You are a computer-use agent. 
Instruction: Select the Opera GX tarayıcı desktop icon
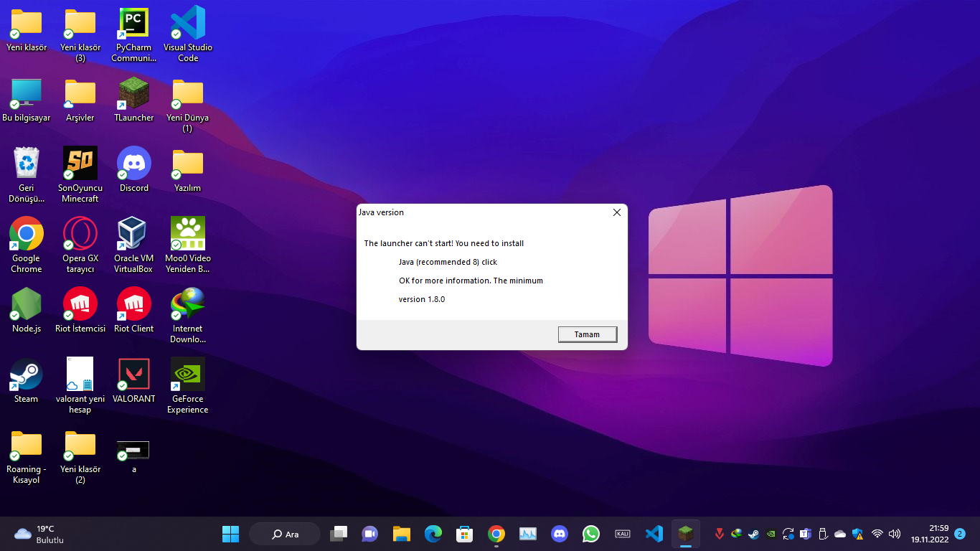pos(80,245)
